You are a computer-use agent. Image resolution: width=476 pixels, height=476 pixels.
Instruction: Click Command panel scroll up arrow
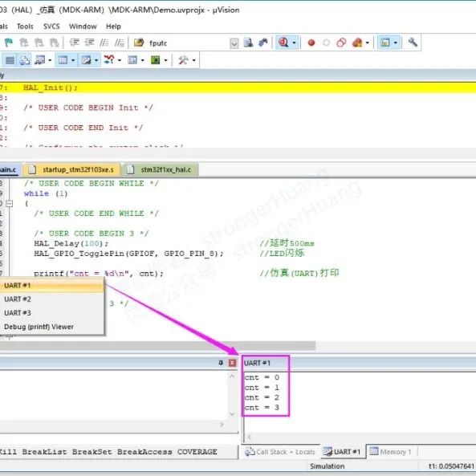click(x=232, y=376)
